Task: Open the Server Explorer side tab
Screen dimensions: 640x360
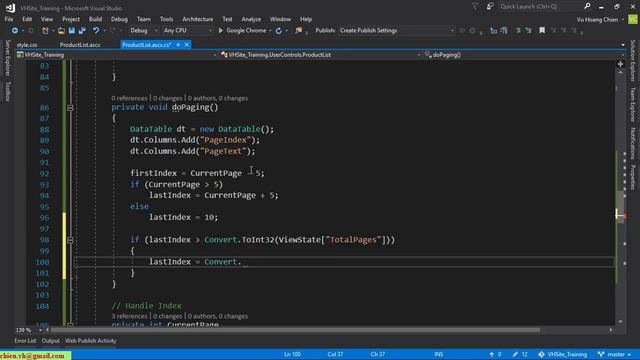Action: pyautogui.click(x=7, y=58)
